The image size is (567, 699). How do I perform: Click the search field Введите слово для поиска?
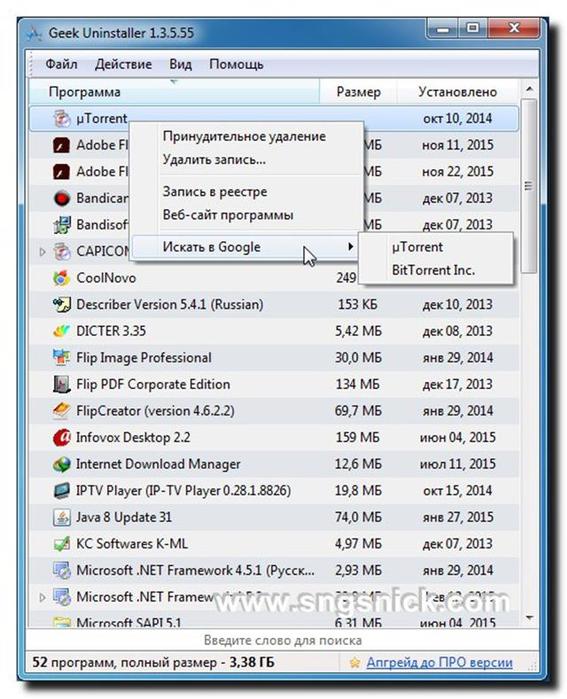coord(283,641)
